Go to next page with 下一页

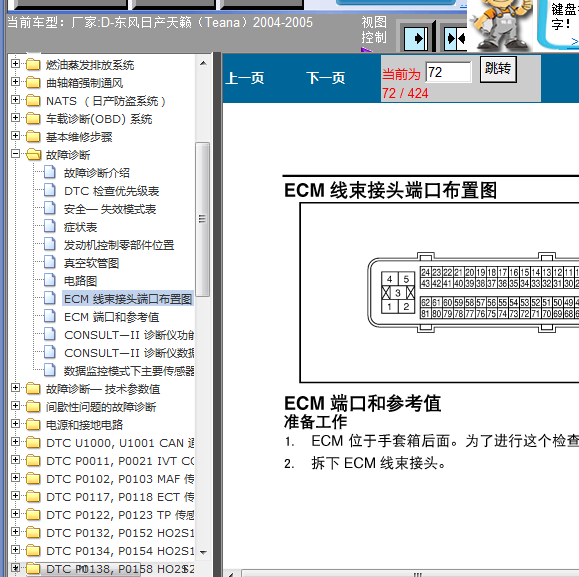point(326,78)
